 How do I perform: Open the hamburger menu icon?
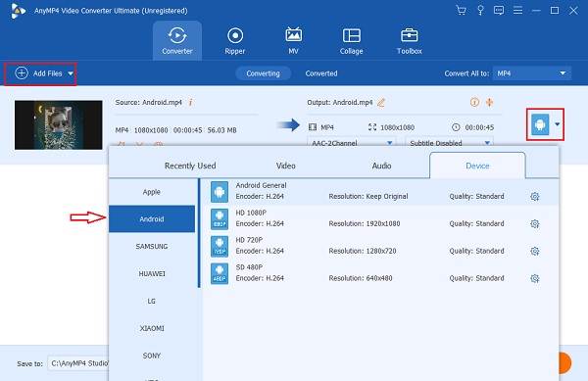[517, 10]
